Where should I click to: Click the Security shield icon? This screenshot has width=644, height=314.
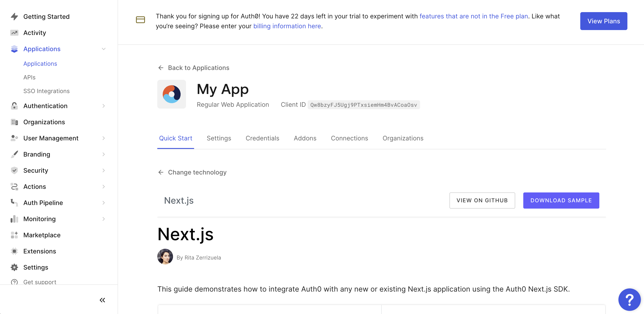[14, 170]
